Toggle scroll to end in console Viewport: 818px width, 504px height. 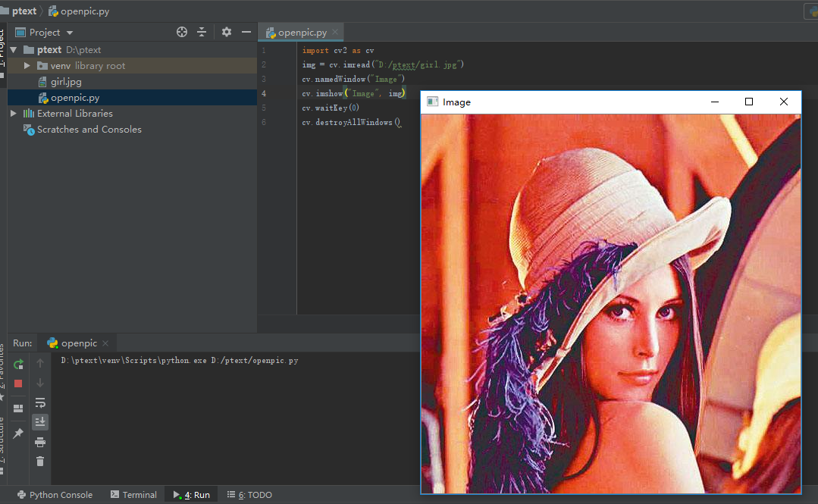[39, 422]
